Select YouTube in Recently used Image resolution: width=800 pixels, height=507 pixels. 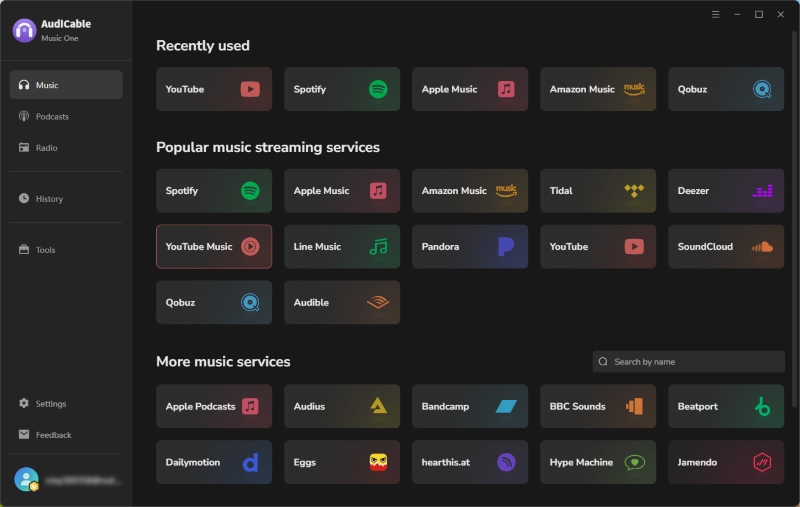214,89
